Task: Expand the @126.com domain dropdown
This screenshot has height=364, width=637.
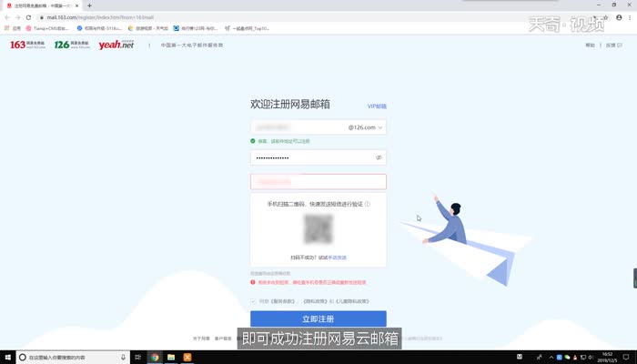Action: 365,127
